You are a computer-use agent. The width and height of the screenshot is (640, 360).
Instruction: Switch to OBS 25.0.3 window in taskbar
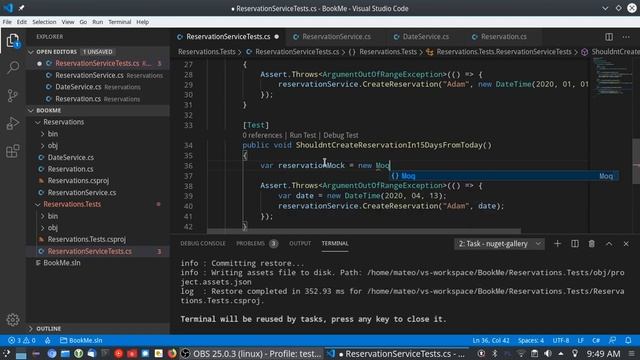click(x=251, y=353)
